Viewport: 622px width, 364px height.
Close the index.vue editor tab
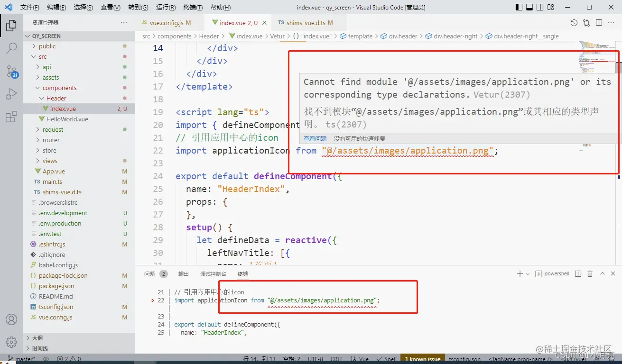click(264, 23)
